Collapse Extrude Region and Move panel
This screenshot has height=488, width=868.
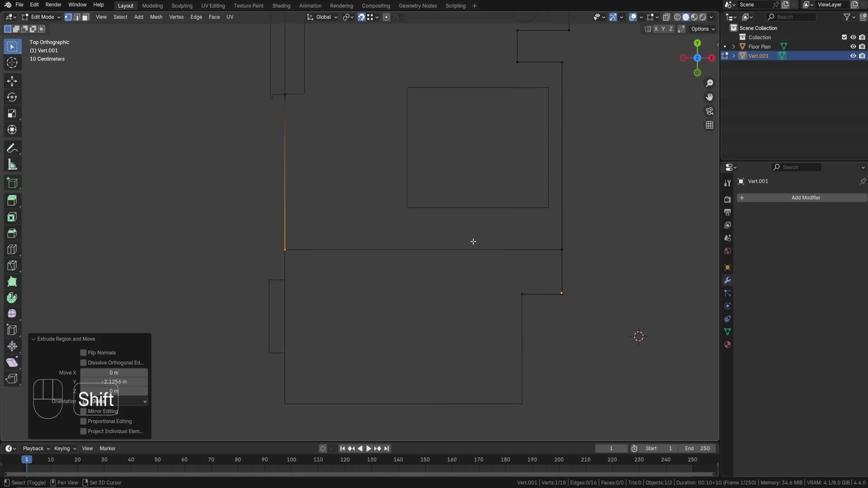[x=33, y=339]
